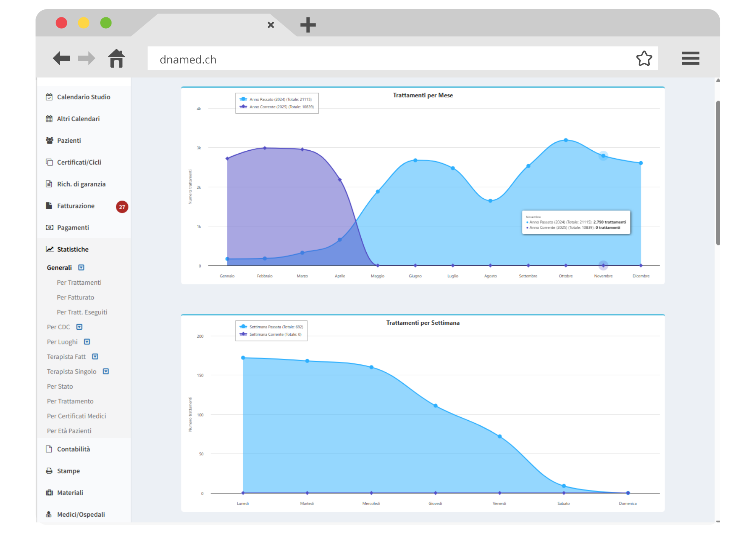Open the Fatturazione menu item

tap(76, 206)
